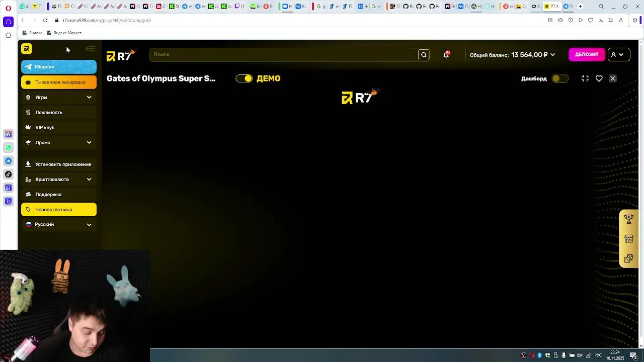Open the Лояльность page
Screen dimensions: 644x362
pyautogui.click(x=59, y=112)
